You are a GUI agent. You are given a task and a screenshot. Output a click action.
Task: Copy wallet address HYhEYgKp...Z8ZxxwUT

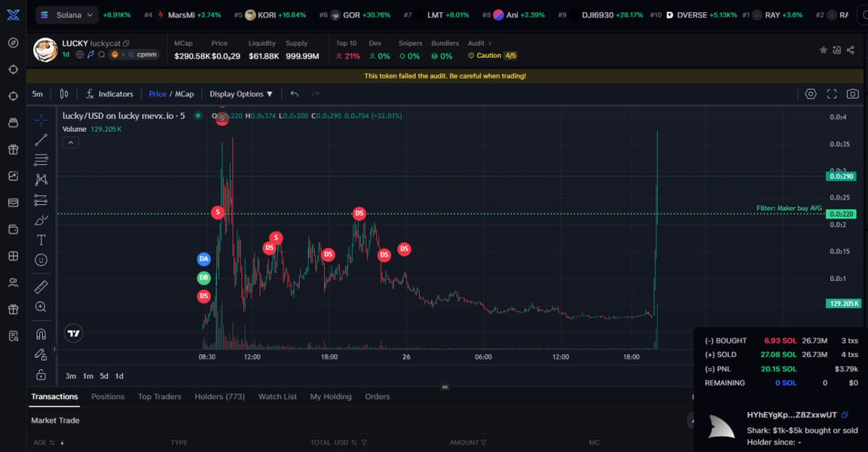(845, 415)
